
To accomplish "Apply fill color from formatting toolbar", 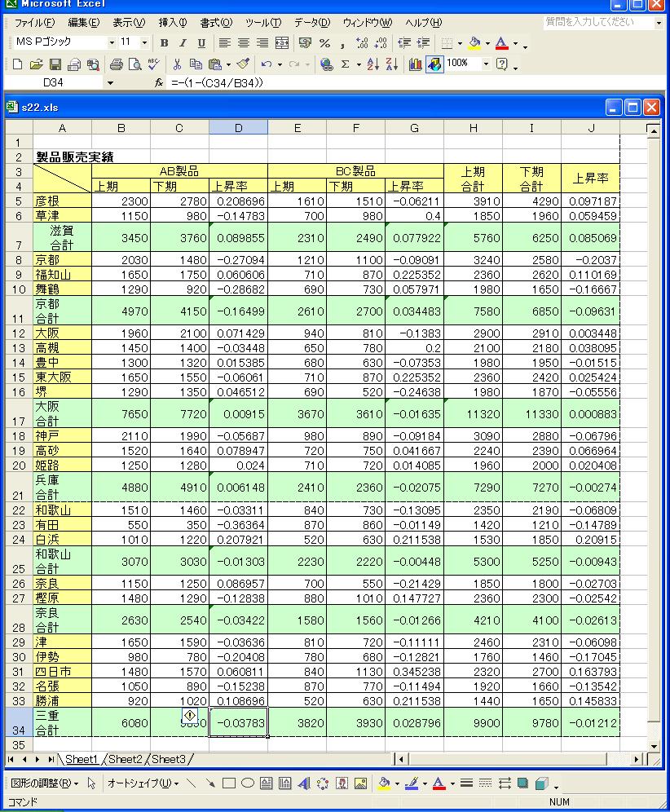I will pos(475,43).
